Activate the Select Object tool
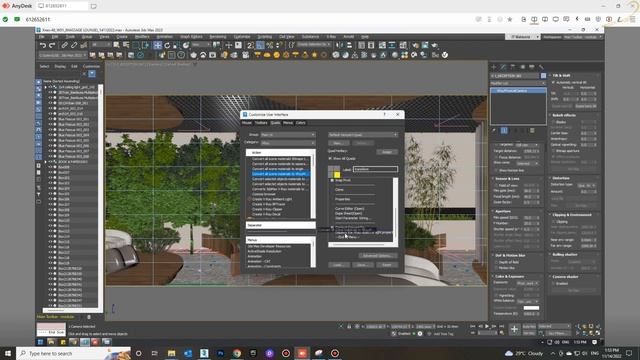Screen dimensions: 640x360 (x=116, y=45)
